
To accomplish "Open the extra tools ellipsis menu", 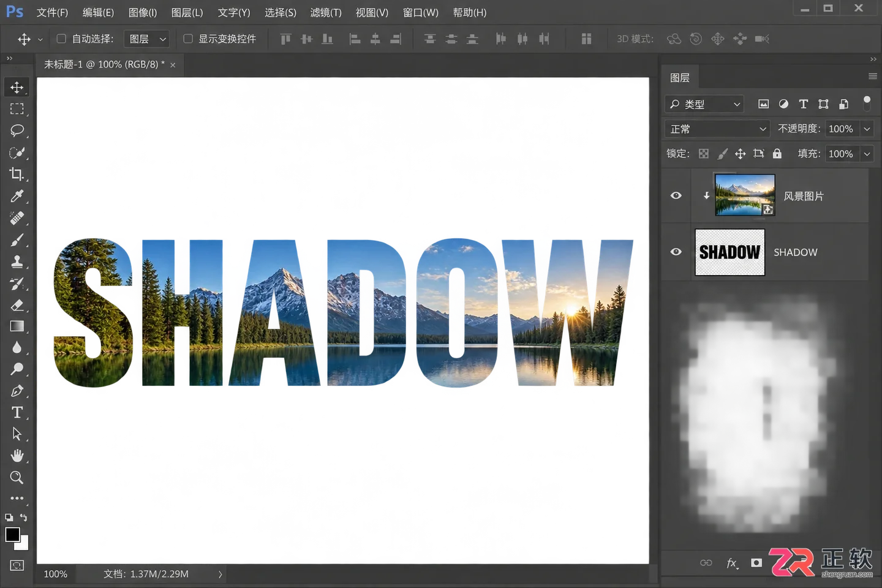I will (17, 498).
